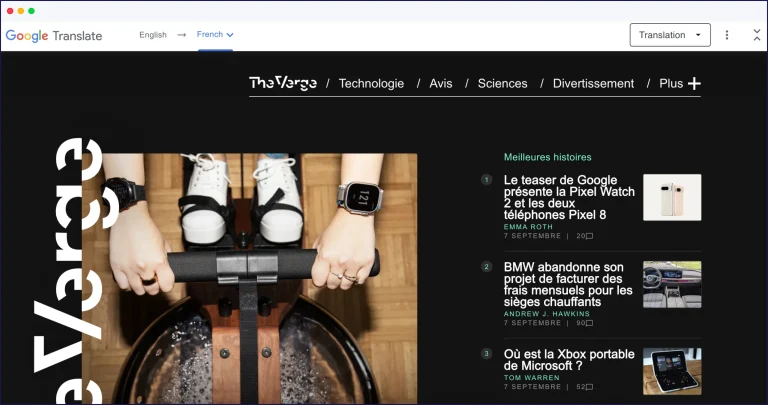Screen dimensions: 768x405
Task: Open author Andrew J. Hawkins's page
Action: (547, 313)
